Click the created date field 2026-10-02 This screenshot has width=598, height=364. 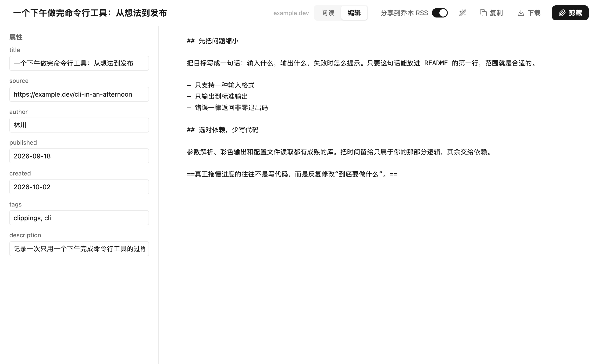(79, 187)
